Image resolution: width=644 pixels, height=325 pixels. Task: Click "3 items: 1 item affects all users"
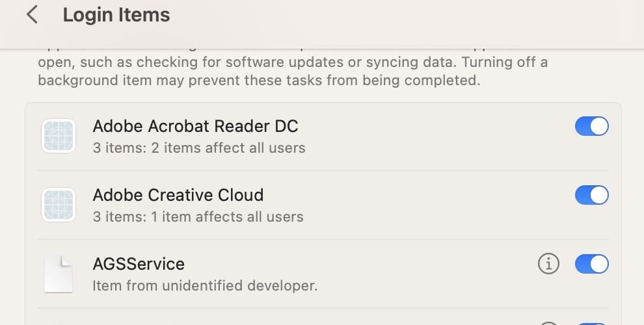198,216
